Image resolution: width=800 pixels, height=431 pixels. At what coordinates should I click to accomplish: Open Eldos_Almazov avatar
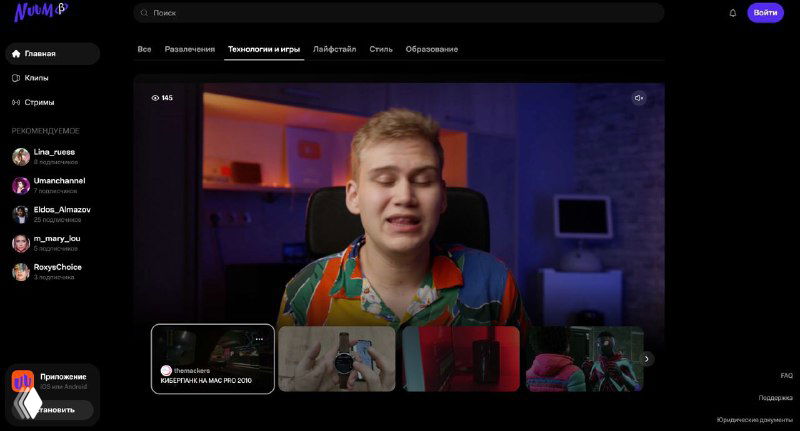[x=21, y=214]
